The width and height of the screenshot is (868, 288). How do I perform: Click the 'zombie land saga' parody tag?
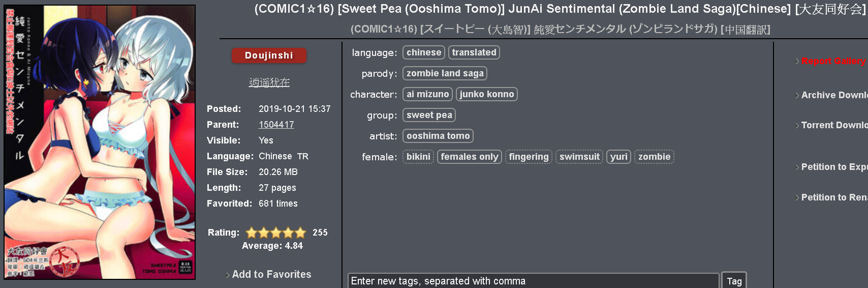point(445,73)
